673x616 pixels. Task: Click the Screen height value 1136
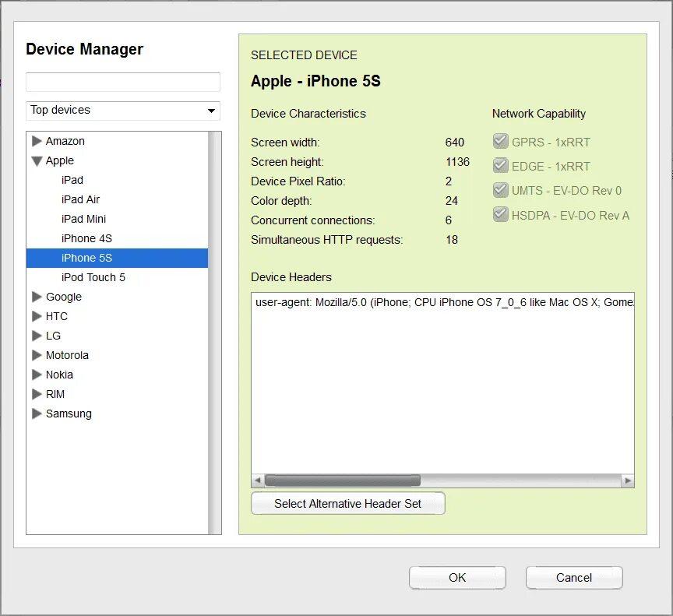[x=457, y=162]
